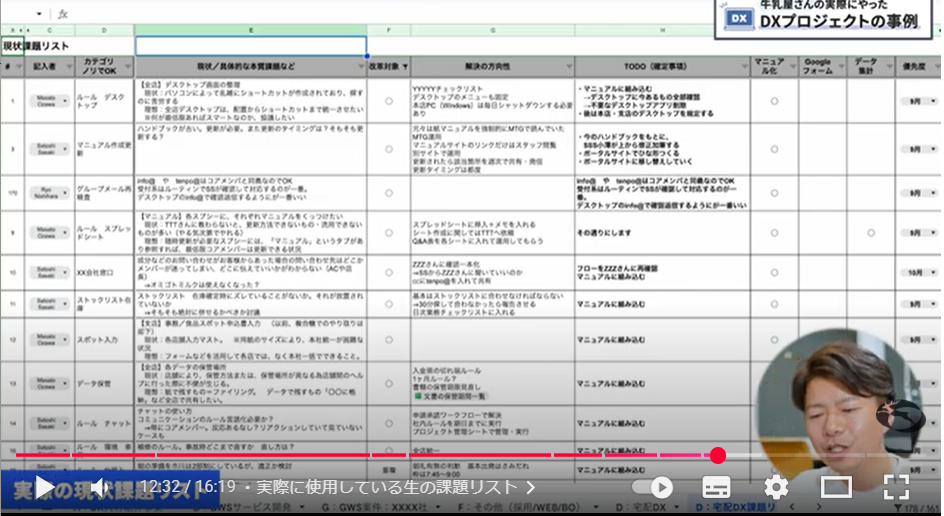This screenshot has width=944, height=516.
Task: Mute the video with the speaker icon
Action: coord(98,487)
